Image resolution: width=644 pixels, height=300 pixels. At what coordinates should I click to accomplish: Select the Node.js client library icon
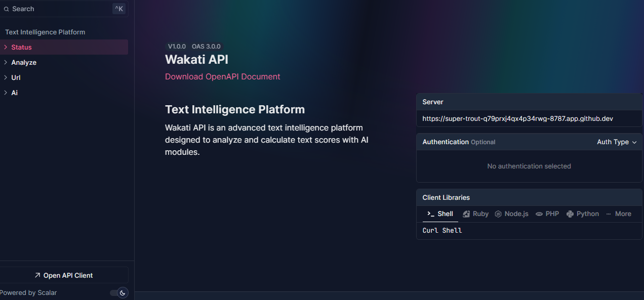pyautogui.click(x=498, y=213)
